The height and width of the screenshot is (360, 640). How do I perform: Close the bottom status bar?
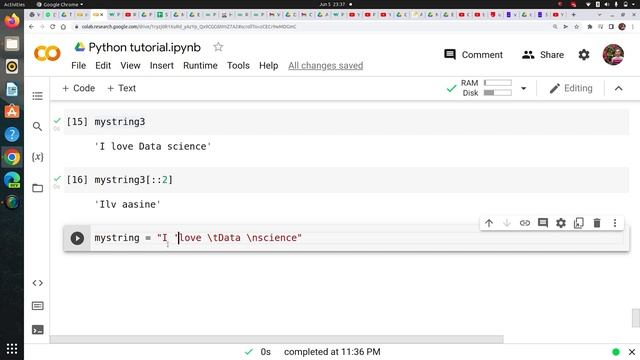pyautogui.click(x=632, y=352)
